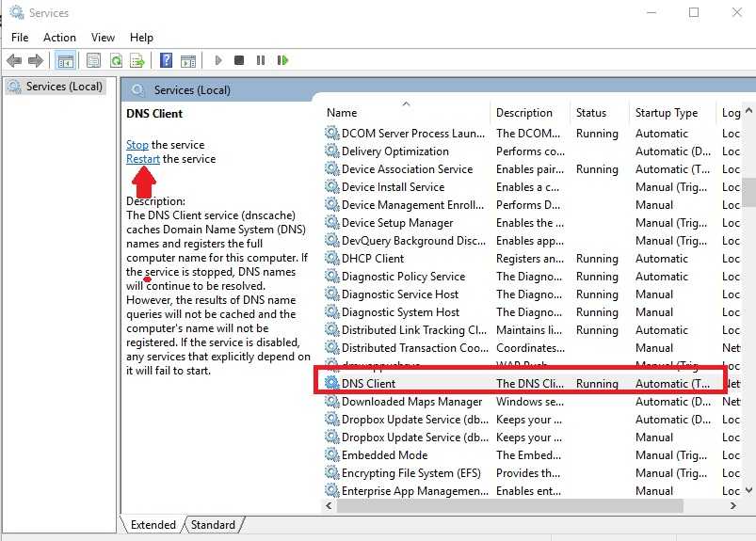756x541 pixels.
Task: Select the DCOM Server Process Launcher service
Action: 413,133
